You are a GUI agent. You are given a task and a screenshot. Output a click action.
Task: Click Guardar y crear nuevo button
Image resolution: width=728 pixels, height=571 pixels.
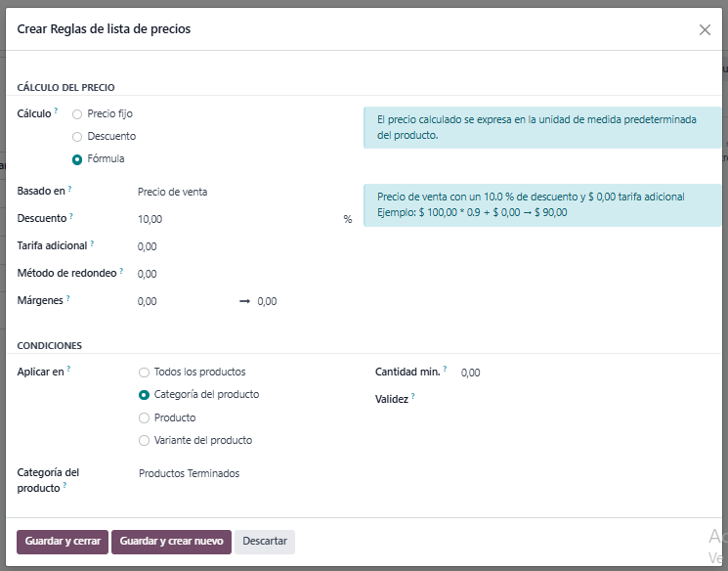click(x=171, y=542)
